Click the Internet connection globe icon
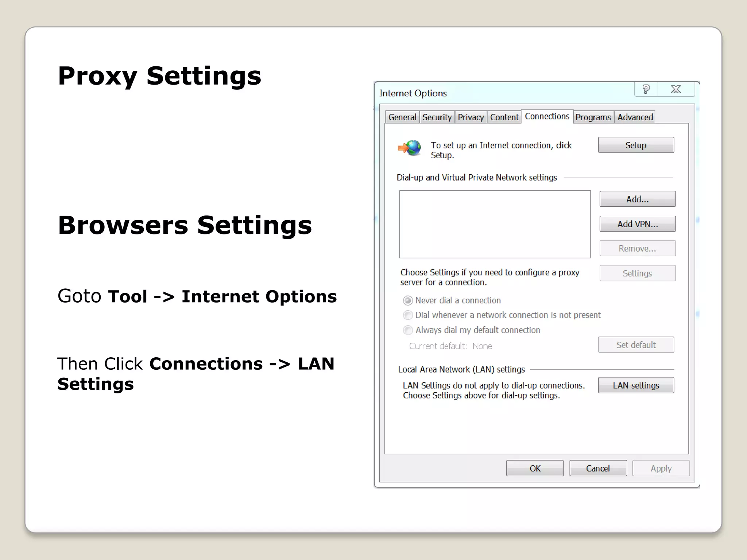The image size is (747, 560). pyautogui.click(x=409, y=148)
